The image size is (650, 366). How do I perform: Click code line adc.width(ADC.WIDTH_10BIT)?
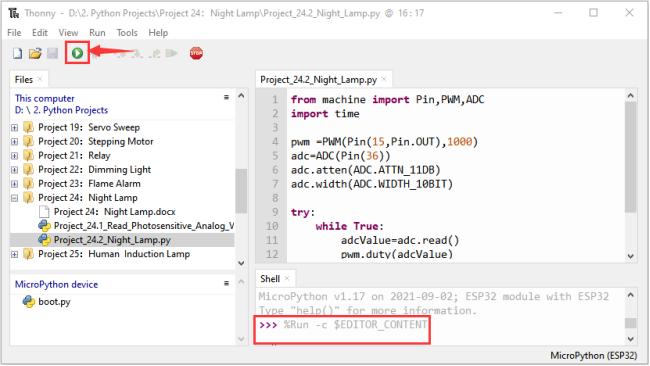click(372, 184)
